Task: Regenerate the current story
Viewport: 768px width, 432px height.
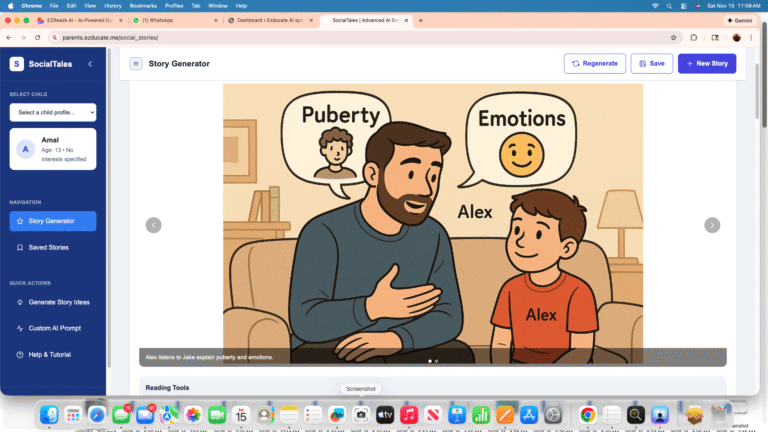Action: (595, 64)
